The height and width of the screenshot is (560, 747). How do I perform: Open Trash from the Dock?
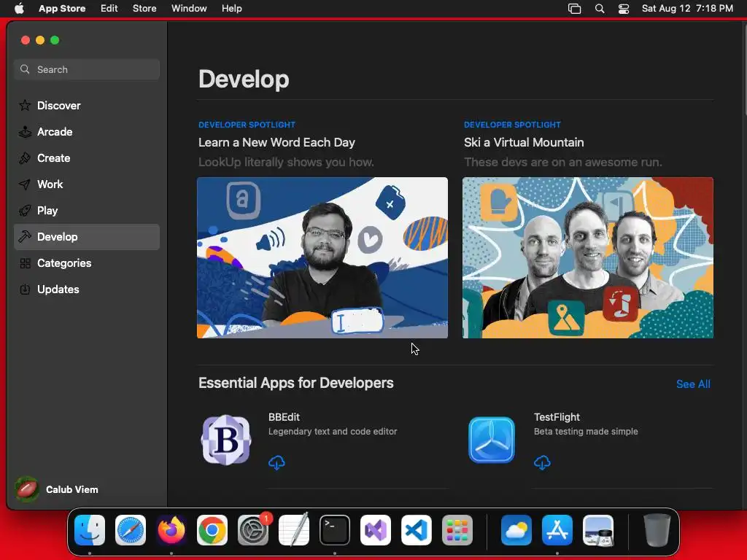[657, 530]
